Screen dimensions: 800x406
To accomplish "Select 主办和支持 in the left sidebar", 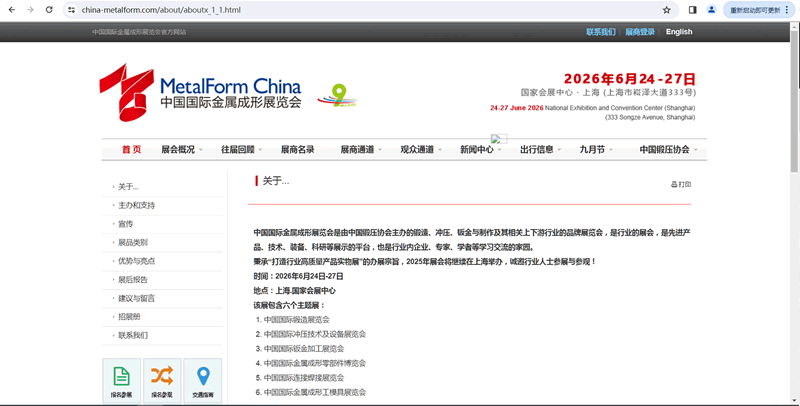I will (x=137, y=205).
